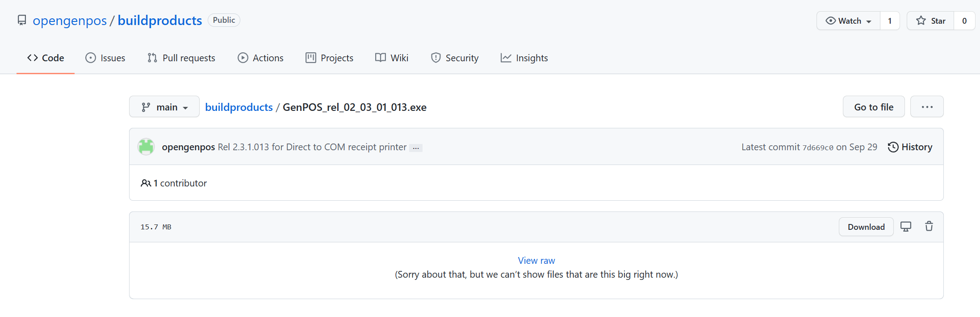
Task: Open the Projects tab
Action: coord(329,58)
